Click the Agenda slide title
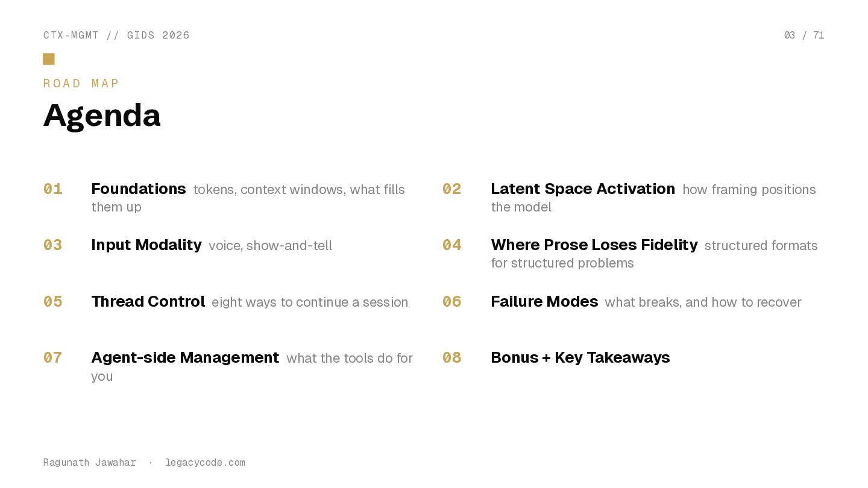Image resolution: width=868 pixels, height=488 pixels. (x=102, y=116)
